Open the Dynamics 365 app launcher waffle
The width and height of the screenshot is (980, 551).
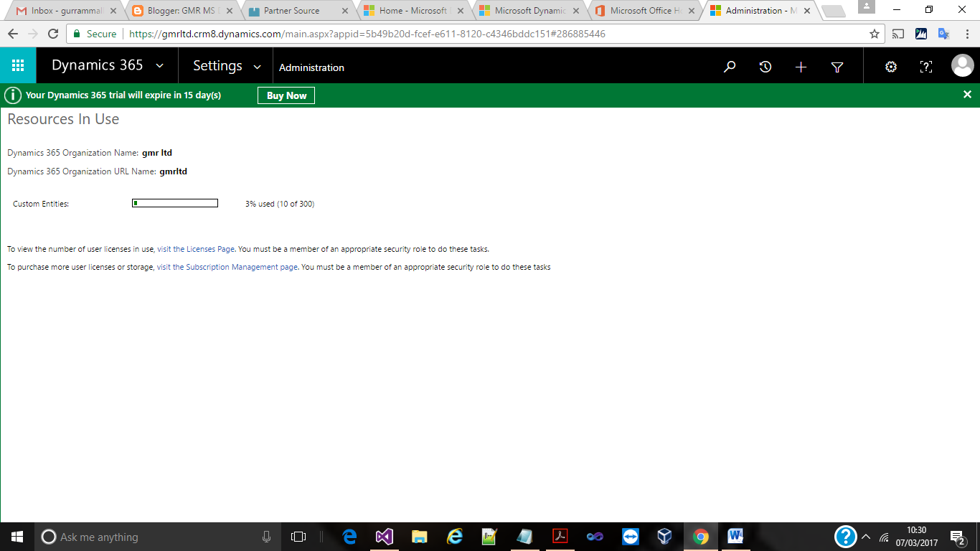point(18,66)
